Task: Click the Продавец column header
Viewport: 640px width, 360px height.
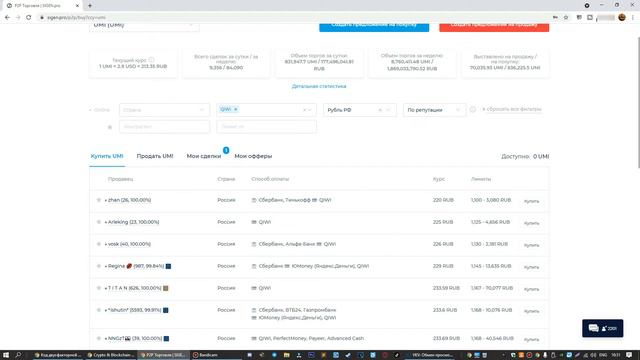Action: pos(120,179)
